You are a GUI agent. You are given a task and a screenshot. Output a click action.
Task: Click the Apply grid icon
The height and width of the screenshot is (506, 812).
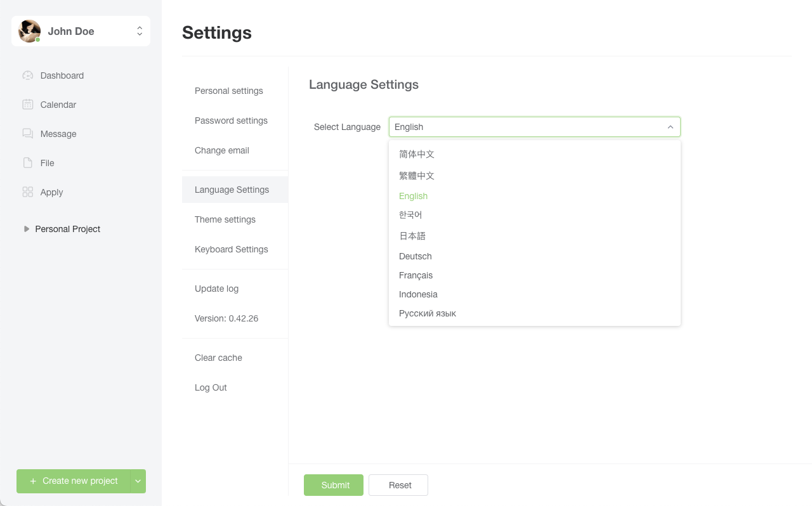(27, 192)
